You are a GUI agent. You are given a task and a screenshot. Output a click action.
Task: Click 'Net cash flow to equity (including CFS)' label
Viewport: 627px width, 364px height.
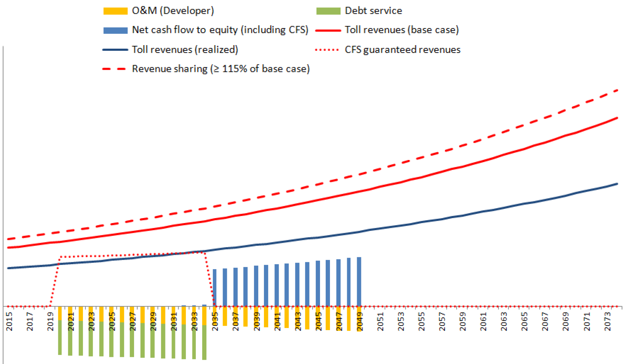pos(220,30)
